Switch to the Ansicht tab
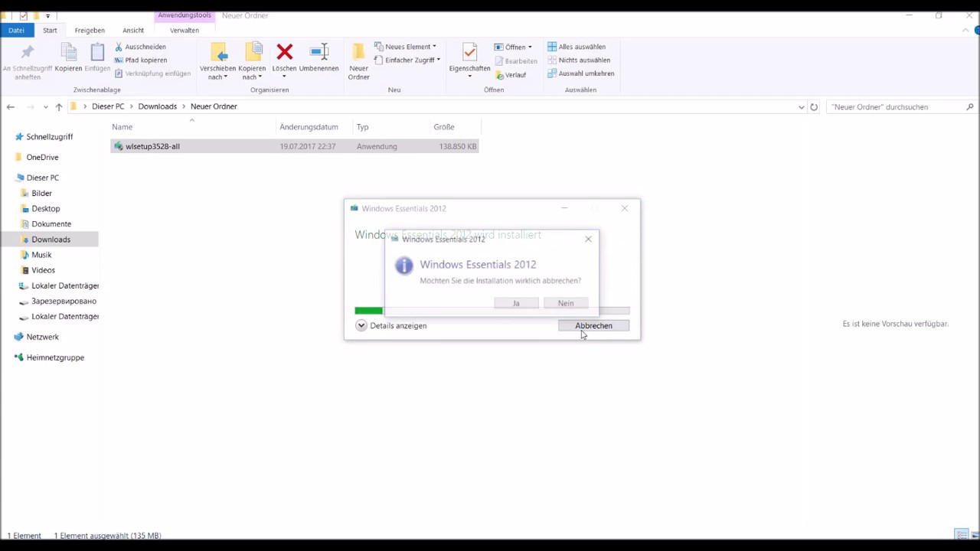980x551 pixels. [x=133, y=30]
